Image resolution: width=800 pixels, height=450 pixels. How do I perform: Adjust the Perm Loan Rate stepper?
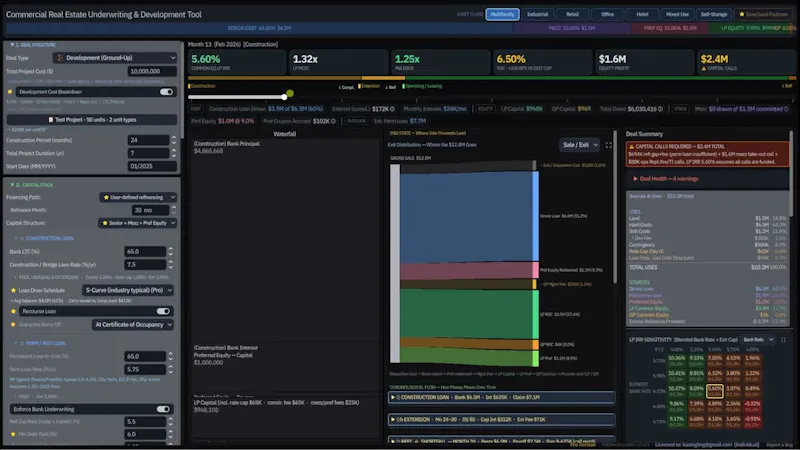pyautogui.click(x=170, y=369)
